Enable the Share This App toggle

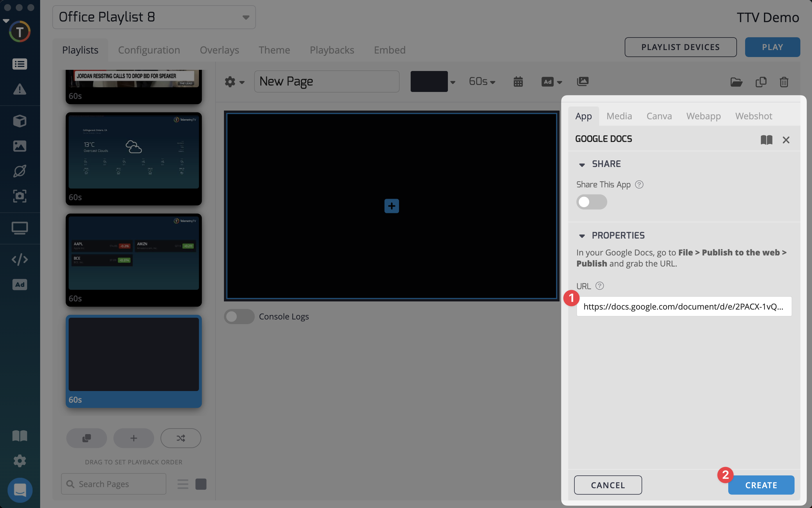[x=591, y=202]
